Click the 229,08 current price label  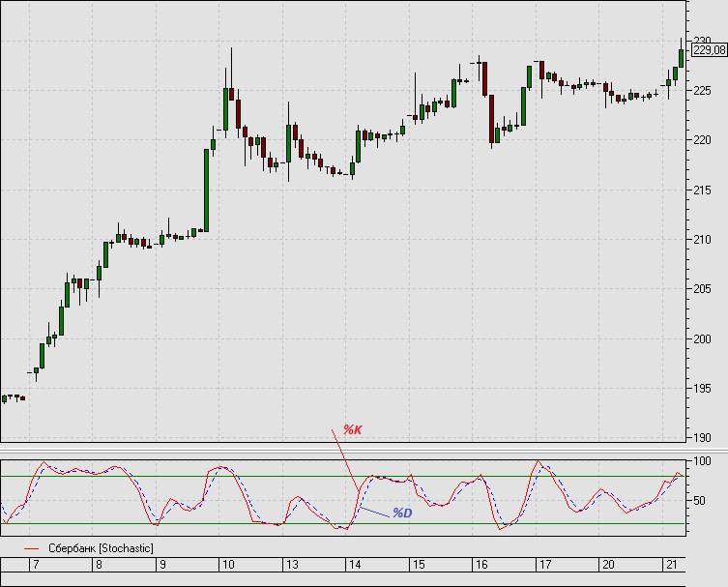tap(709, 49)
